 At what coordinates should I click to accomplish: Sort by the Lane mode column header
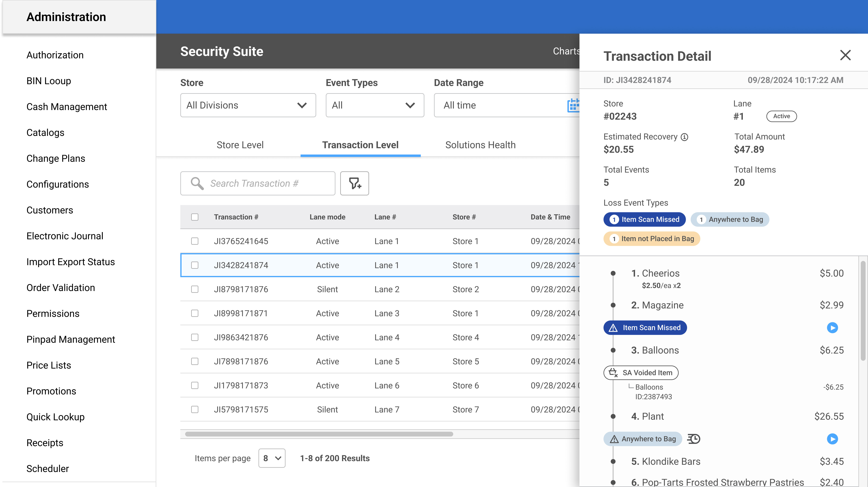[327, 217]
